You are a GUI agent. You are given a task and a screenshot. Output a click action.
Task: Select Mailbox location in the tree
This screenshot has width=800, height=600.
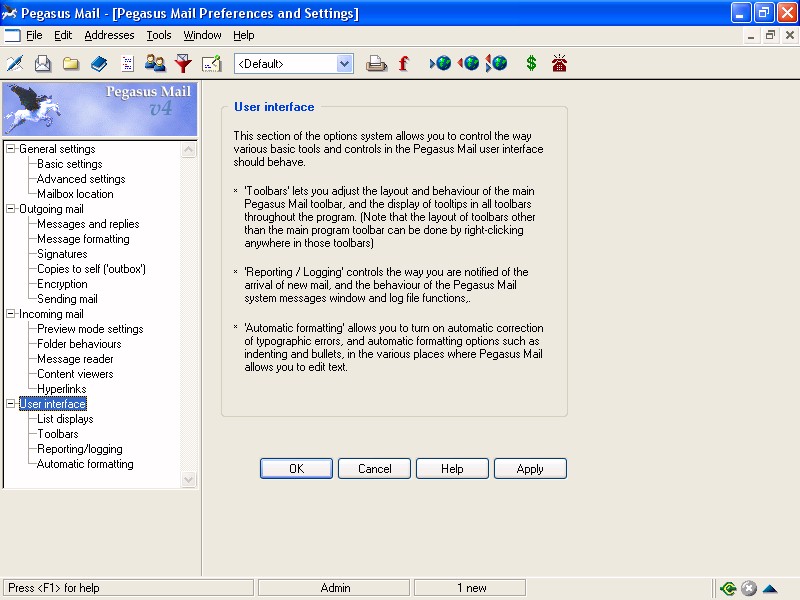click(75, 194)
